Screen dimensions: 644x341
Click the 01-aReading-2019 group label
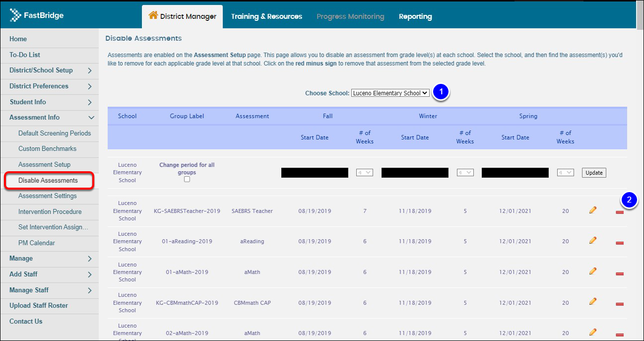tap(187, 242)
